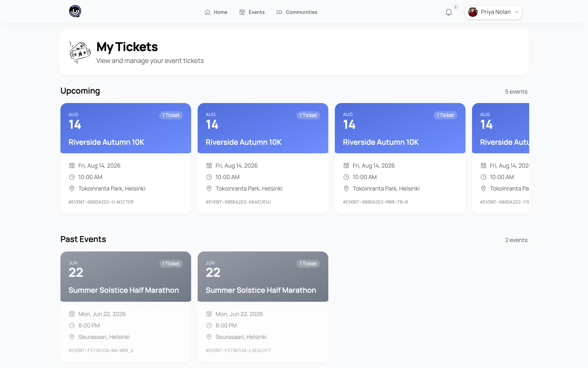Click location pin on L3EGLHY7 past card
Viewport: 588px width, 368px height.
click(209, 337)
